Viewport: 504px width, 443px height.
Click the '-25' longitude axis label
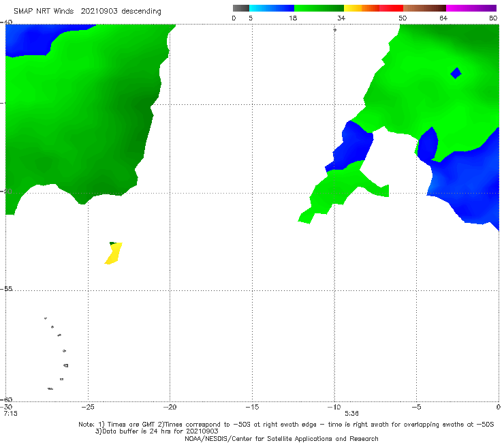tap(88, 407)
